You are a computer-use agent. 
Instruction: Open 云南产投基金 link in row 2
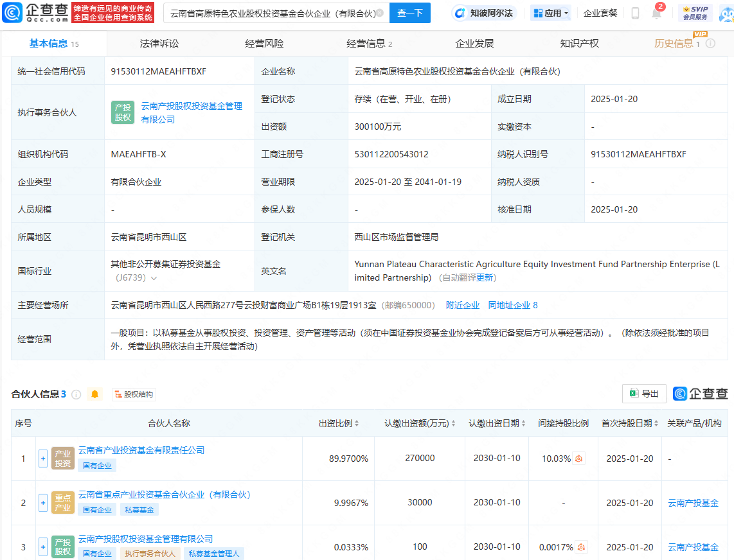(x=693, y=503)
